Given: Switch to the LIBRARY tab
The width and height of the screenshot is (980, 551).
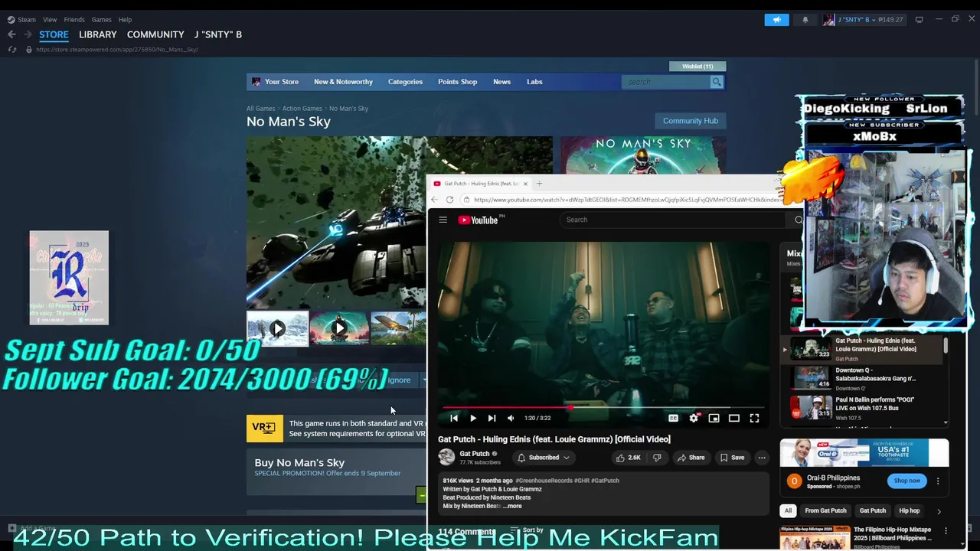Looking at the screenshot, I should coord(98,34).
